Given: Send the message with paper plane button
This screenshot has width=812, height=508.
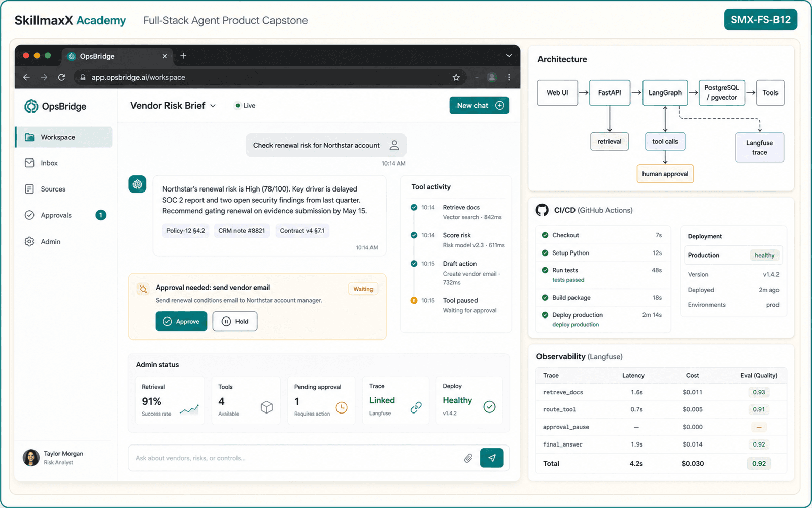Looking at the screenshot, I should pos(492,458).
